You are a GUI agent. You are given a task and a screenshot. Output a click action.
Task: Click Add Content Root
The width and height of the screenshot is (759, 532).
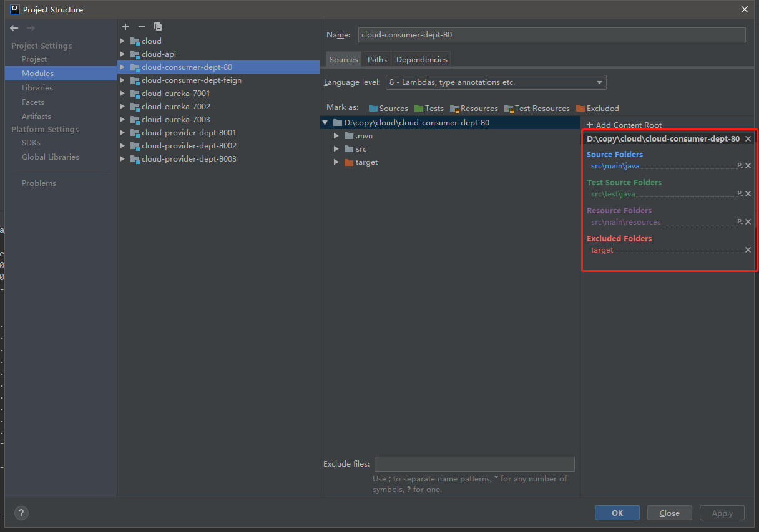pos(624,125)
